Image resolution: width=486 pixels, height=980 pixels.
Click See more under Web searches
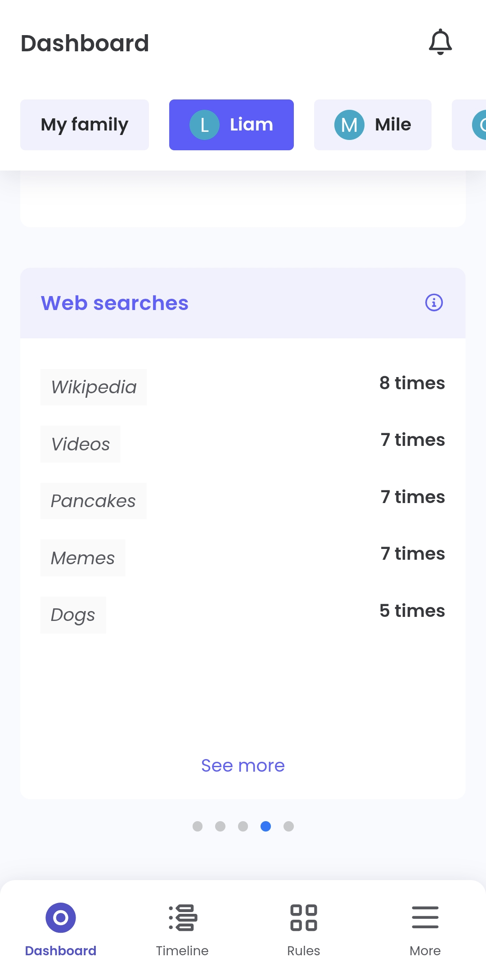243,765
